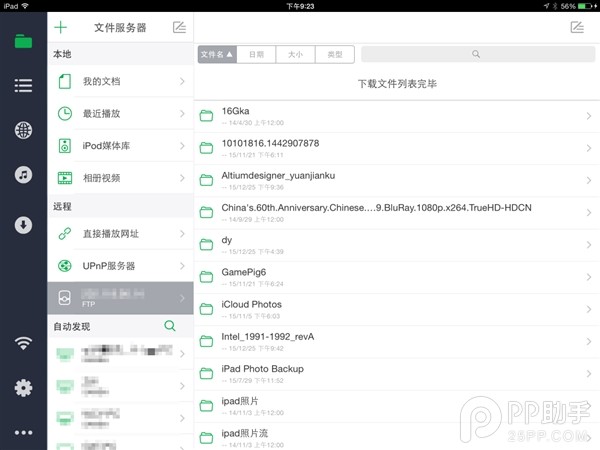Tap link icon of 直接播放网址
Viewport: 600px width, 450px height.
[65, 233]
